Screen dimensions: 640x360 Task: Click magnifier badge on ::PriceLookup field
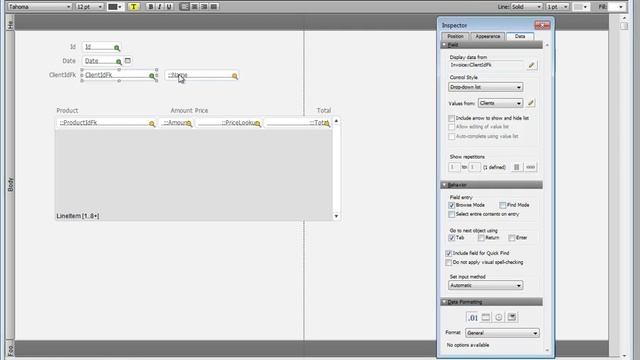tap(258, 124)
